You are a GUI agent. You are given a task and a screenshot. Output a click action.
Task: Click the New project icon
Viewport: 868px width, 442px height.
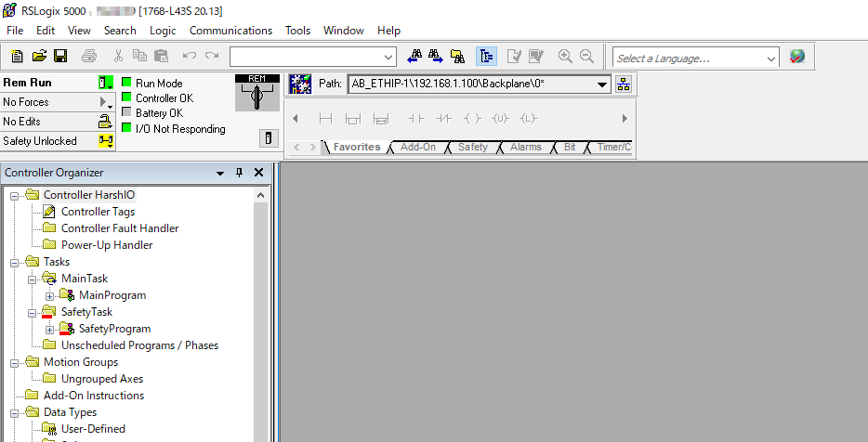point(17,56)
